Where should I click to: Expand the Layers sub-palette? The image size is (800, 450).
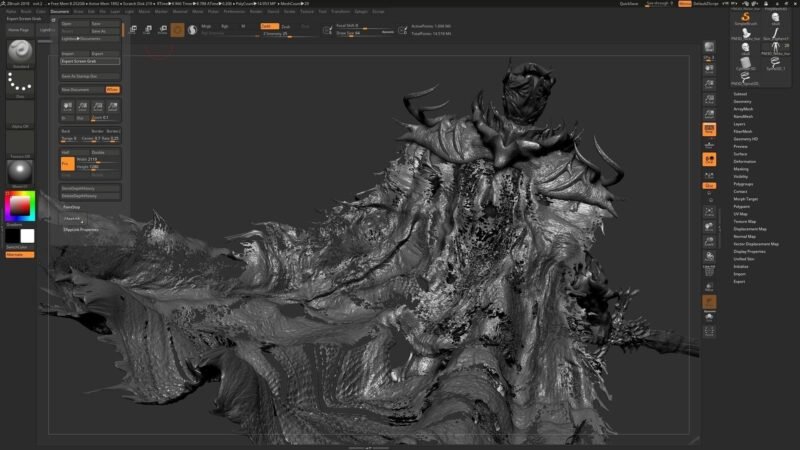tap(739, 124)
